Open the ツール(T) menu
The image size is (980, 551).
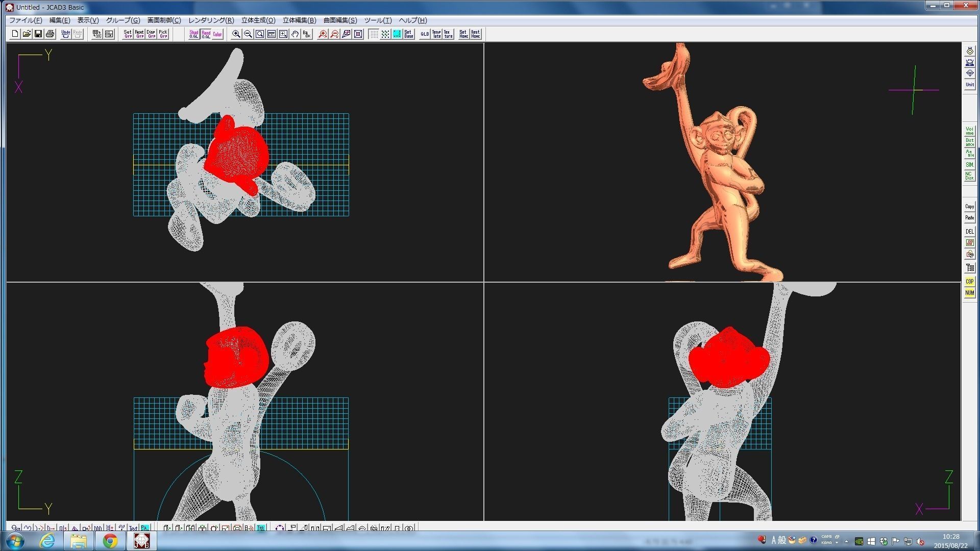(x=378, y=20)
